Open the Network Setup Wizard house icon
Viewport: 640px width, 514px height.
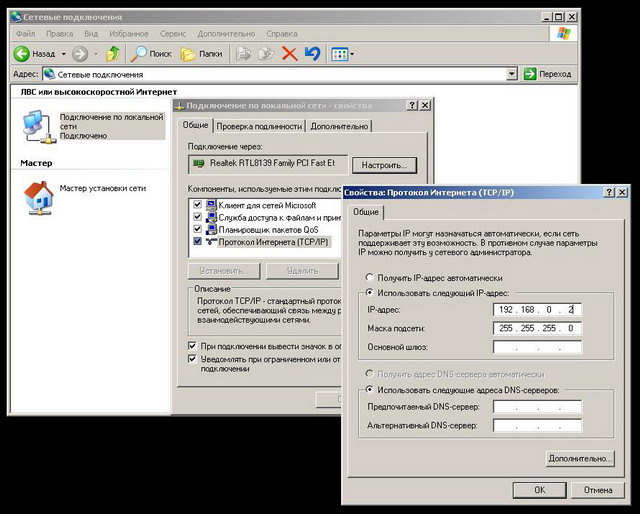[37, 196]
